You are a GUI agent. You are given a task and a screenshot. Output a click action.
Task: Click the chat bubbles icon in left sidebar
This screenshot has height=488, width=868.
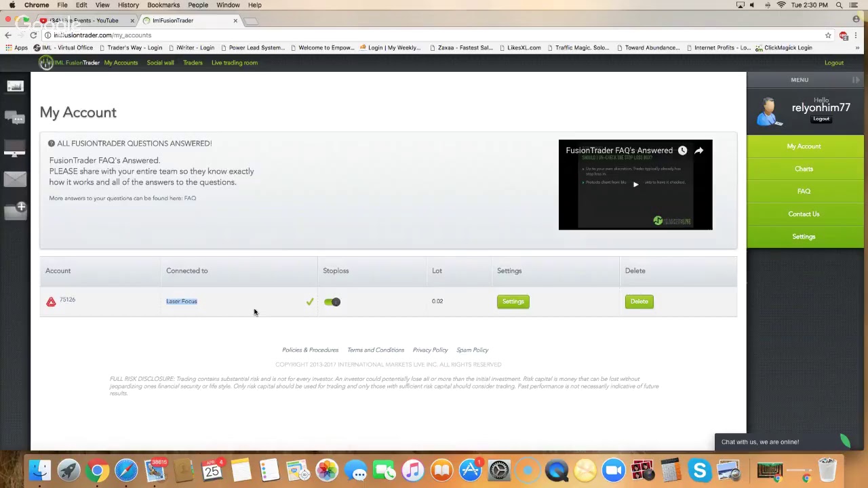(15, 119)
